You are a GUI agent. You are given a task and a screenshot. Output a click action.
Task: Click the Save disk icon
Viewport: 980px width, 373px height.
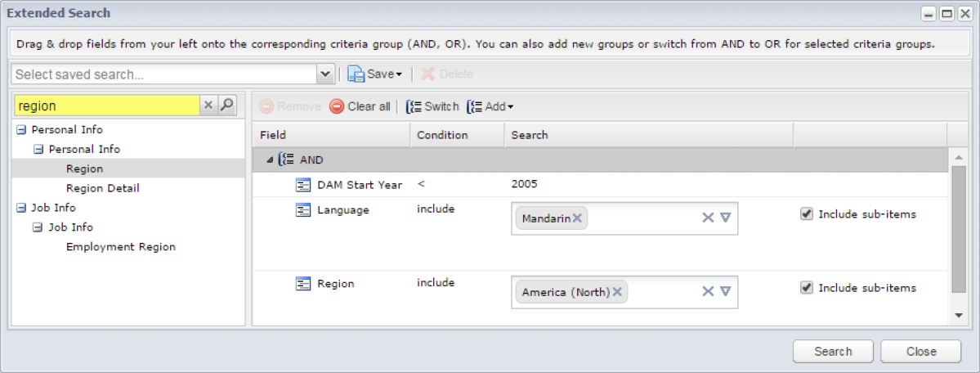(356, 74)
